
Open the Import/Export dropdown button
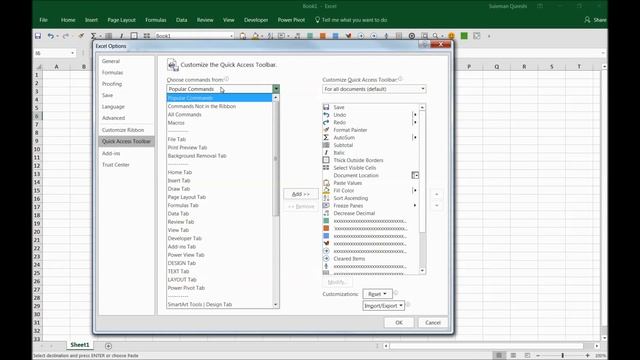coord(383,305)
